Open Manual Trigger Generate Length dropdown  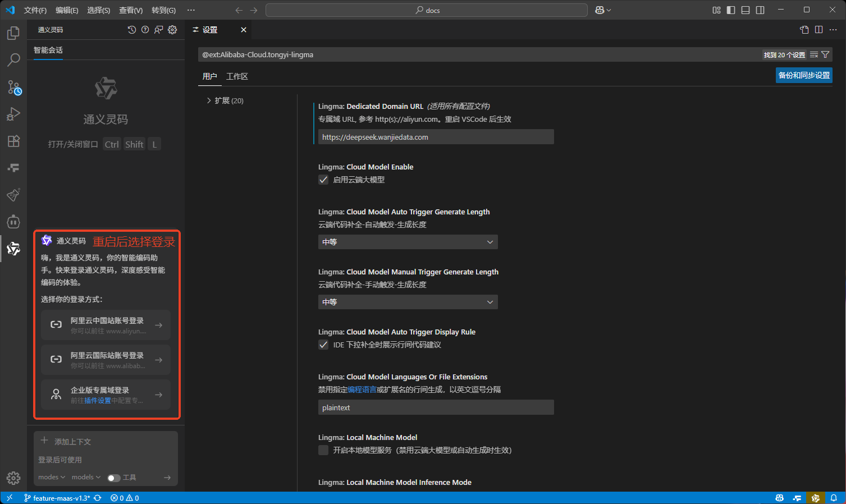[x=408, y=302]
